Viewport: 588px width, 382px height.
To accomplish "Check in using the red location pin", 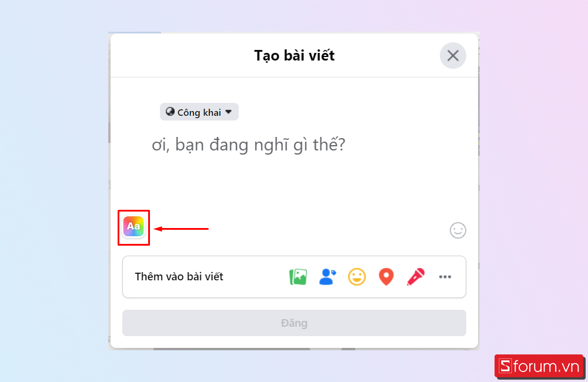I will (x=386, y=277).
